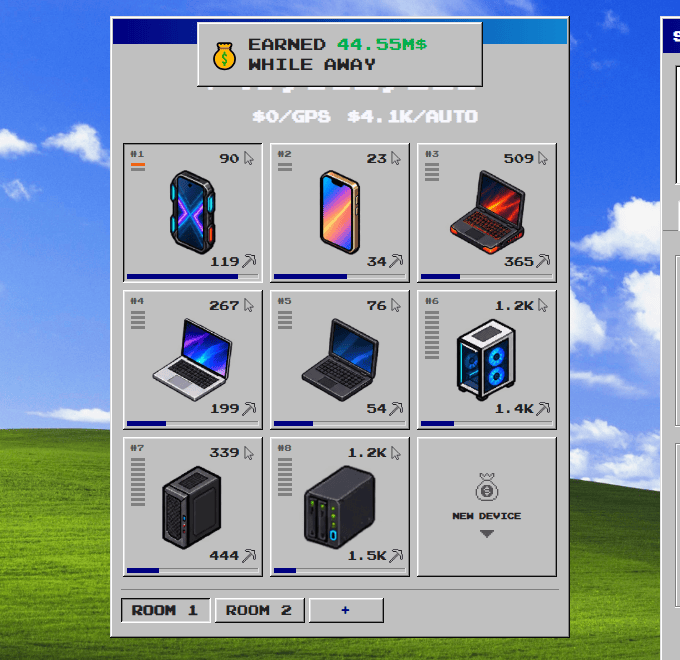This screenshot has width=680, height=660.
Task: Click the New Device label
Action: 487,516
